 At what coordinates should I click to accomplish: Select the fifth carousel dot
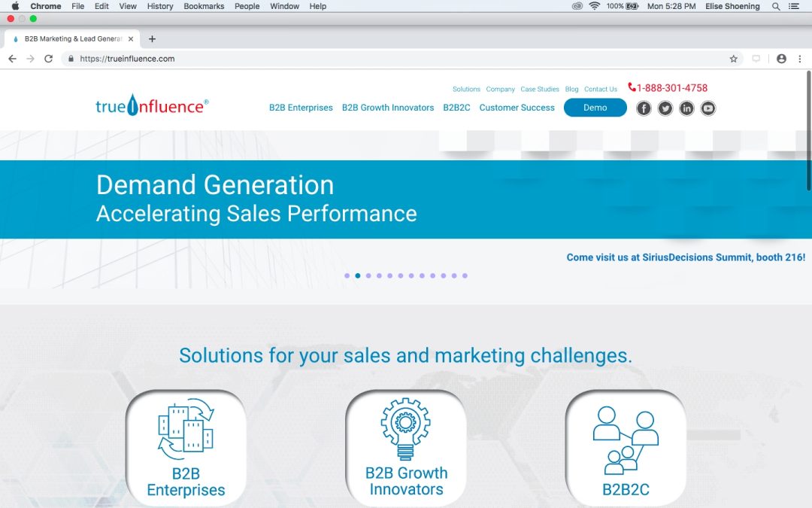pos(390,275)
